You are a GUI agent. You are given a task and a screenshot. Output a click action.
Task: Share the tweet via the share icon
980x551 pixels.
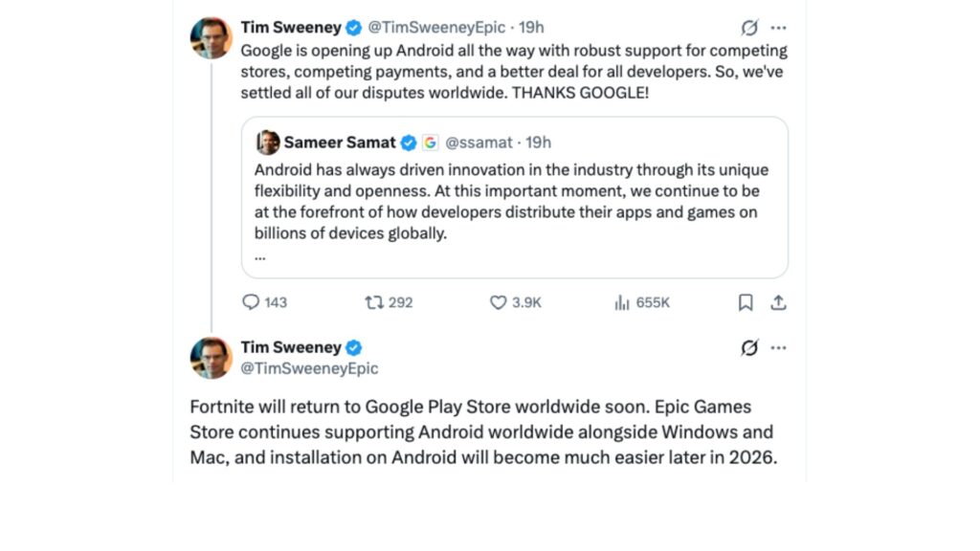(x=778, y=302)
